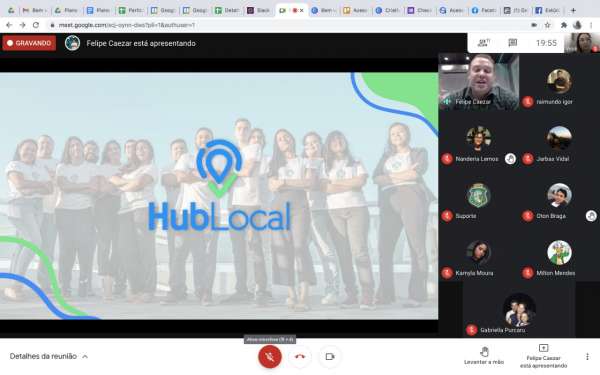600x375 pixels.
Task: Click muted mic icon for Jarbas Vidal
Action: point(528,159)
